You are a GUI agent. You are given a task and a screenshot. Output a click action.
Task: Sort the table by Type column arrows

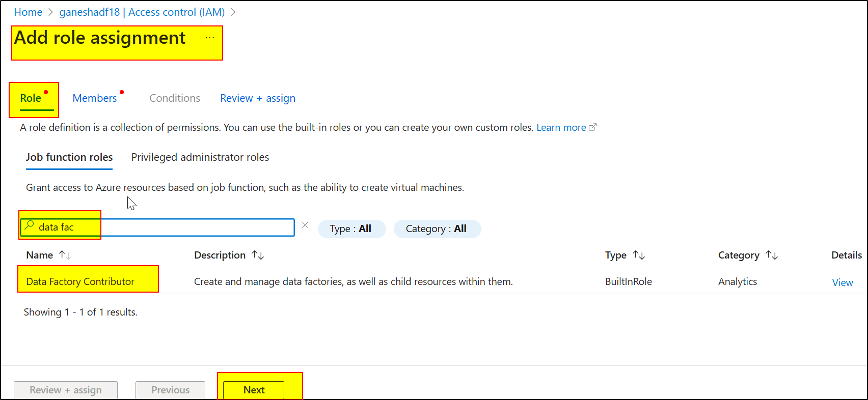(639, 255)
